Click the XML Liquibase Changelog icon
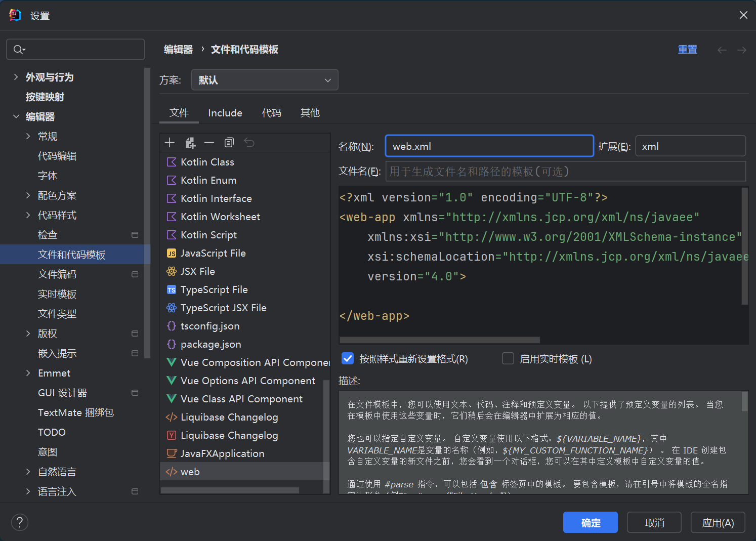 point(172,417)
